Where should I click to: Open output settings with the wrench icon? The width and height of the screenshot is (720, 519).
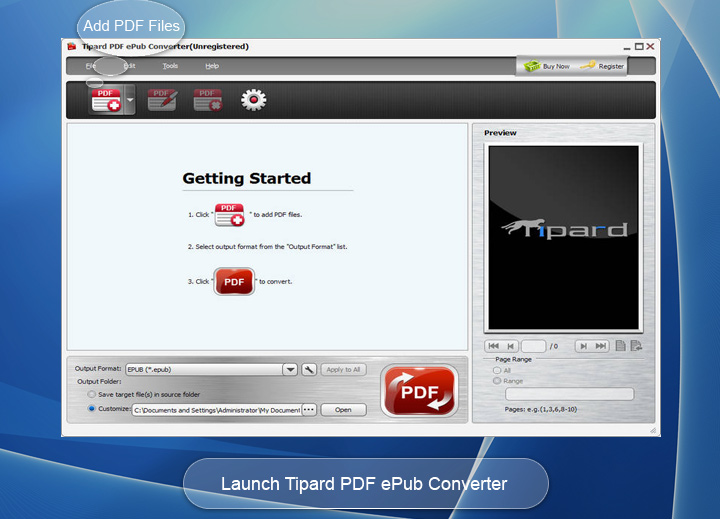click(x=309, y=369)
